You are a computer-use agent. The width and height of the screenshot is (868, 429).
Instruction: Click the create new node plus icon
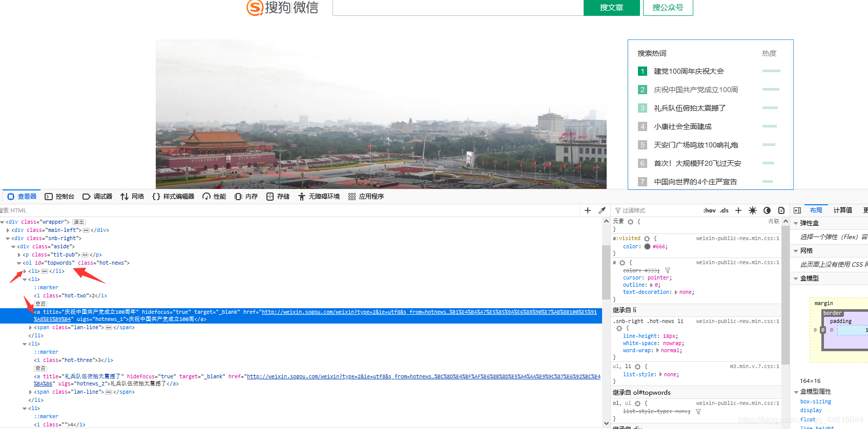(x=588, y=210)
